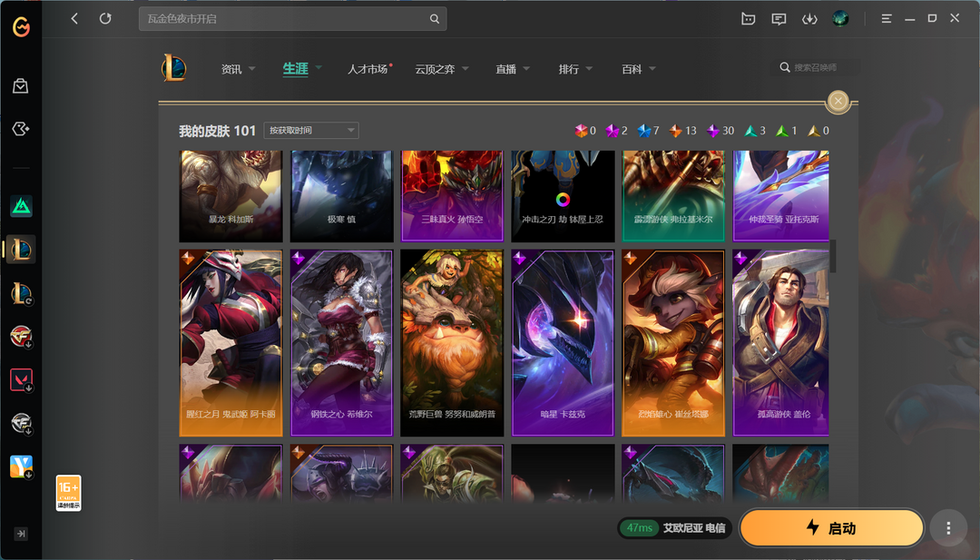The height and width of the screenshot is (560, 980).
Task: Expand the arrow next to 云顶之弈
Action: [x=465, y=68]
